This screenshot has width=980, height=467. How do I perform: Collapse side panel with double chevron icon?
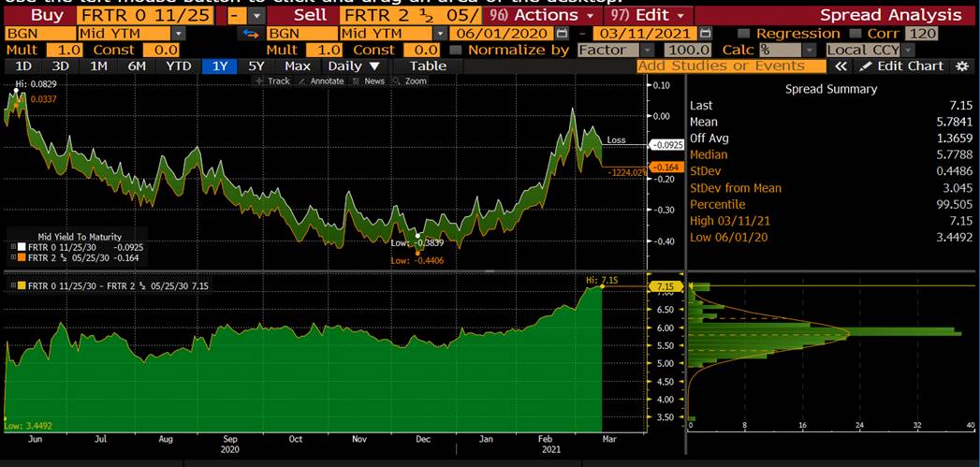point(841,66)
